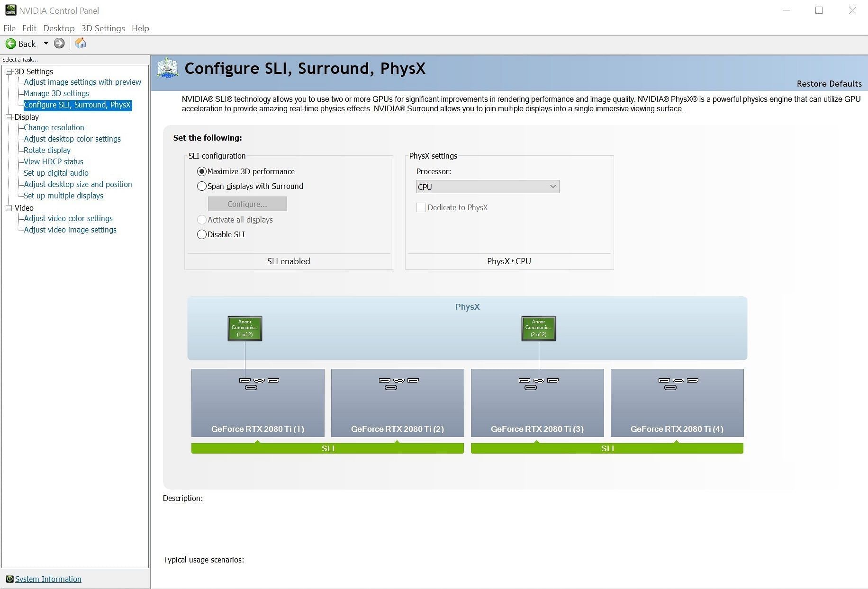Click the Forward arrow icon
The image size is (868, 589).
(59, 44)
